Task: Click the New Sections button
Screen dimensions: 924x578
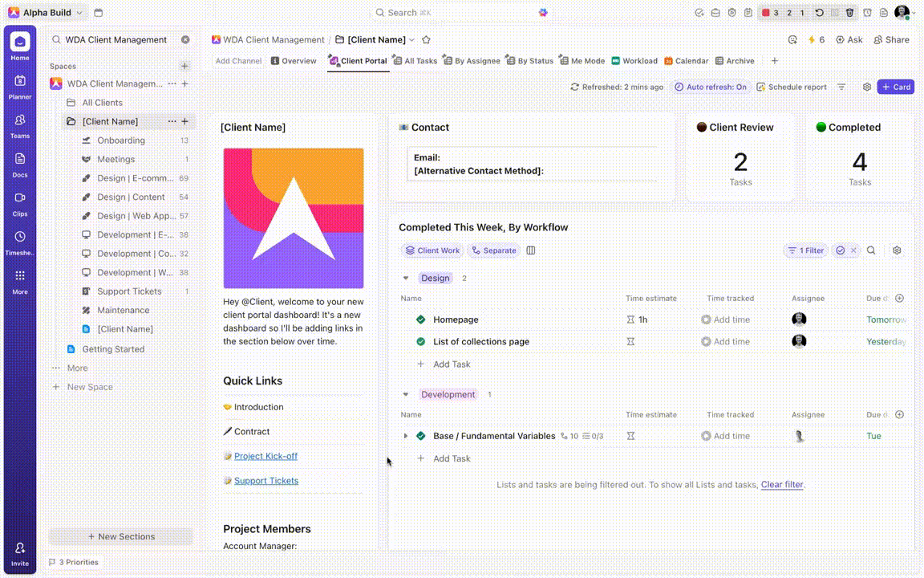Action: [x=120, y=536]
